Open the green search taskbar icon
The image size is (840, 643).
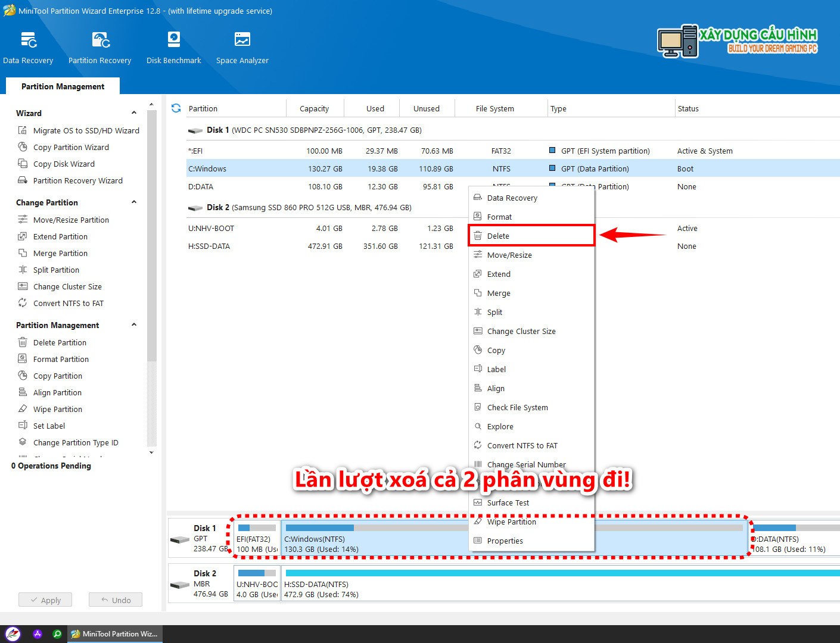point(57,634)
